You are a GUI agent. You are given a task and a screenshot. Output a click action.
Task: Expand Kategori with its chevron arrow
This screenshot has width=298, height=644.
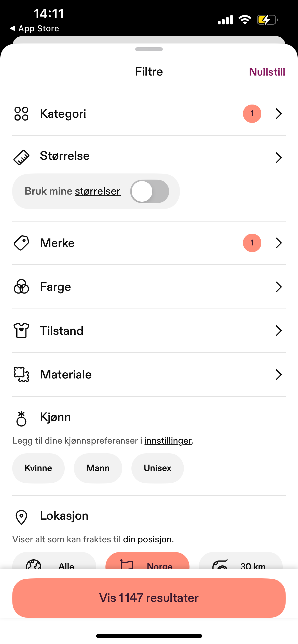tap(279, 114)
